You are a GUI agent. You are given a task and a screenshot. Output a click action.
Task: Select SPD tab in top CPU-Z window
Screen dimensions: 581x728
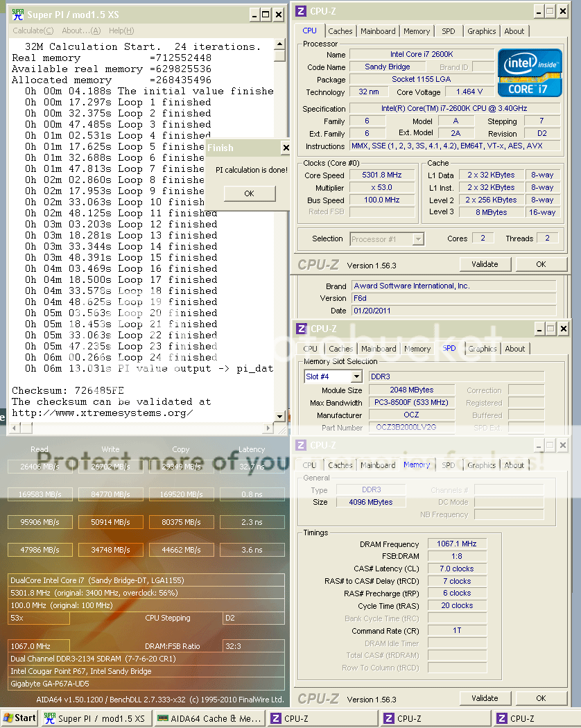tap(448, 31)
